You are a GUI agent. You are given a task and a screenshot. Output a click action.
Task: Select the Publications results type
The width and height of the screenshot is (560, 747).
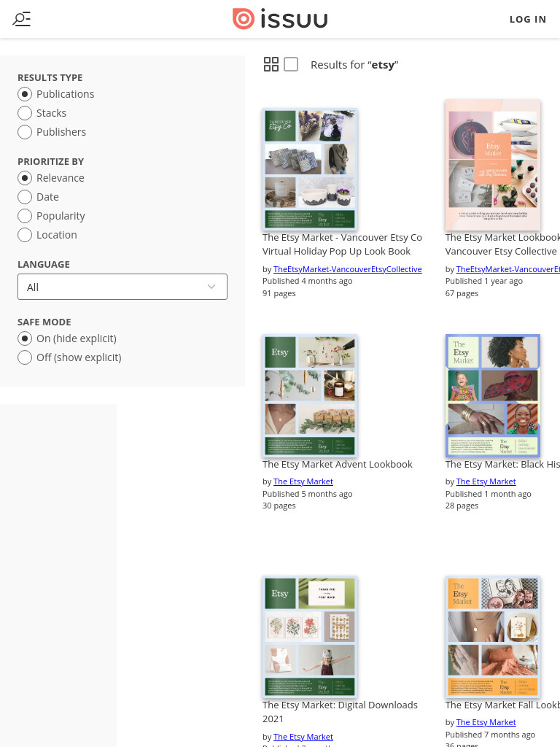click(x=25, y=94)
